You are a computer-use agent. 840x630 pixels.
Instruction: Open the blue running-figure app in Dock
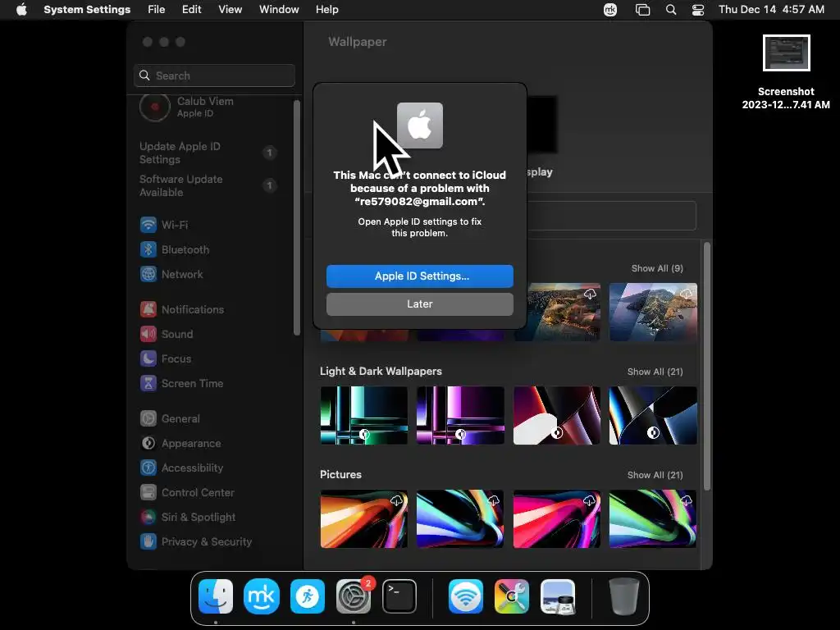308,596
